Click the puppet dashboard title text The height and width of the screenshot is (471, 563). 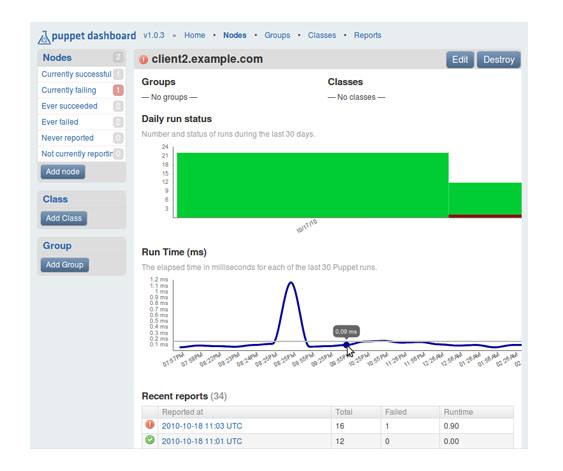pos(94,36)
